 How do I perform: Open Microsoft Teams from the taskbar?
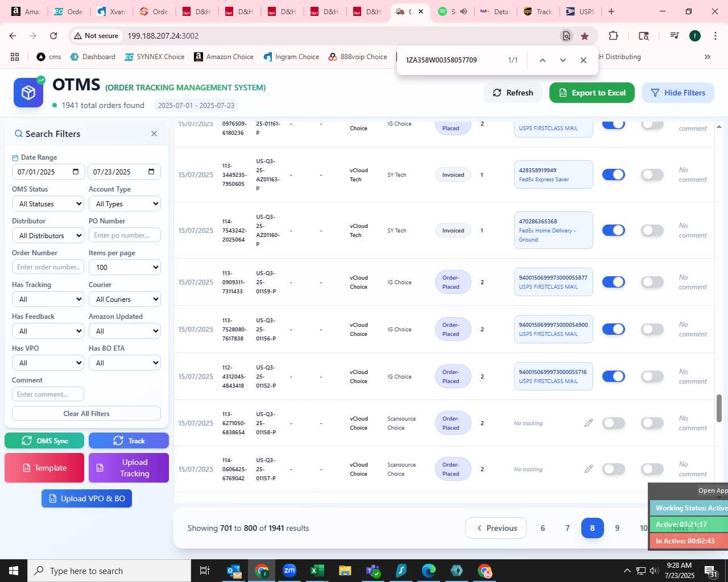click(x=373, y=571)
